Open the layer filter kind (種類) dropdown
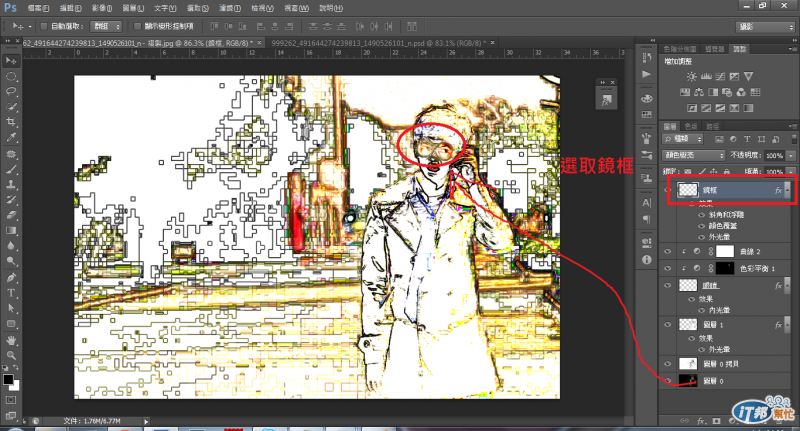Image resolution: width=800 pixels, height=431 pixels. (683, 139)
